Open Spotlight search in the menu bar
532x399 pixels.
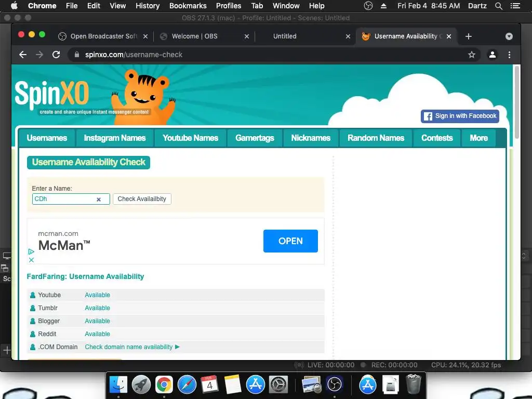click(x=498, y=6)
